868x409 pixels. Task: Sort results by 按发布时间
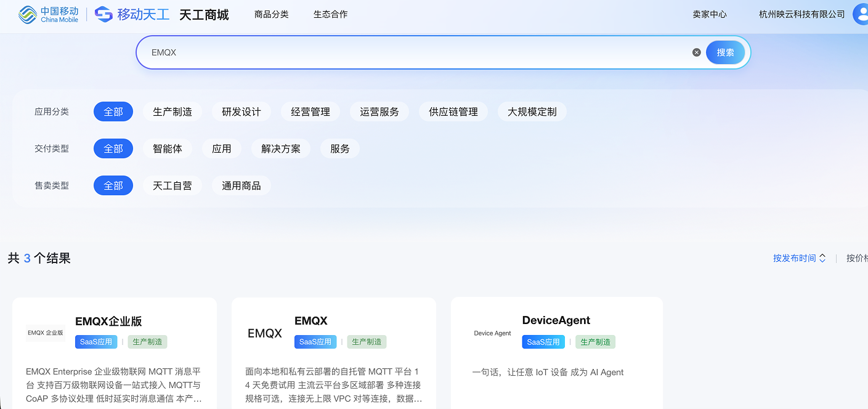(x=799, y=258)
